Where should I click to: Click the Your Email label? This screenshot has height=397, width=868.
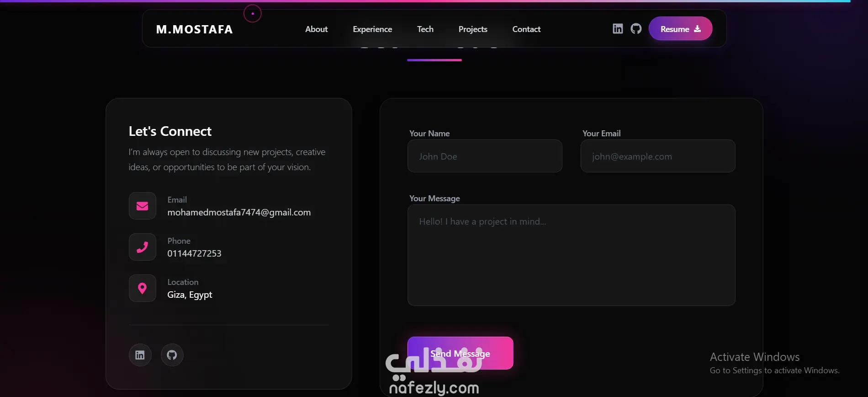[x=602, y=134]
